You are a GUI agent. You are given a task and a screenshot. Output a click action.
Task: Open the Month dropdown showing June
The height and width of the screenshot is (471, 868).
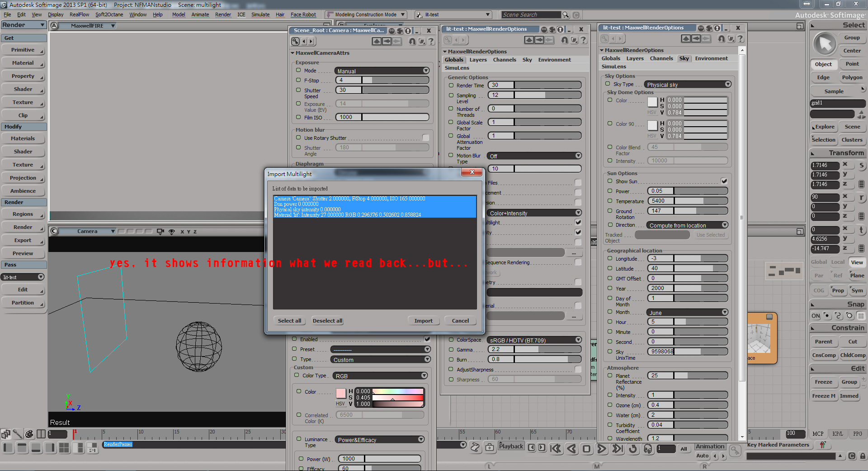coord(688,313)
